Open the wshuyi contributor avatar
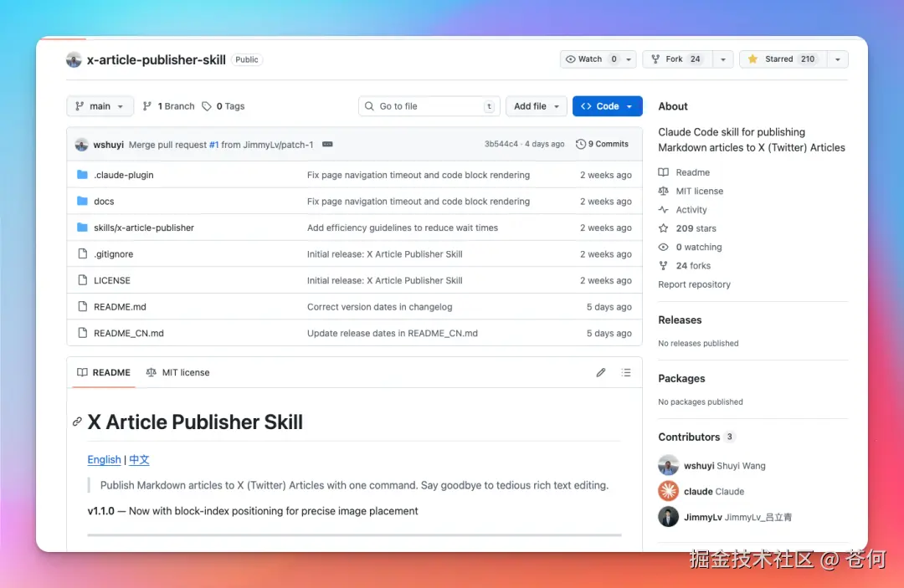The image size is (904, 588). [668, 465]
